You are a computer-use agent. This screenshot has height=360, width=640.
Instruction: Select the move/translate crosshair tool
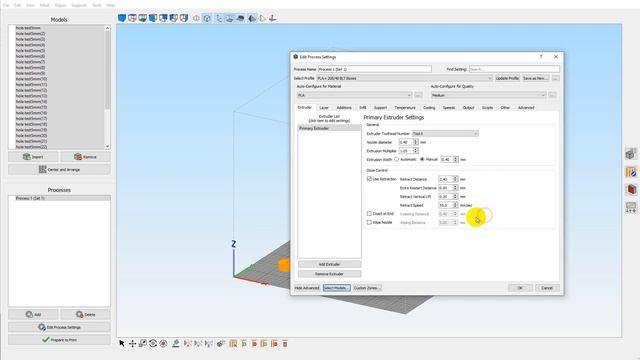(132, 344)
